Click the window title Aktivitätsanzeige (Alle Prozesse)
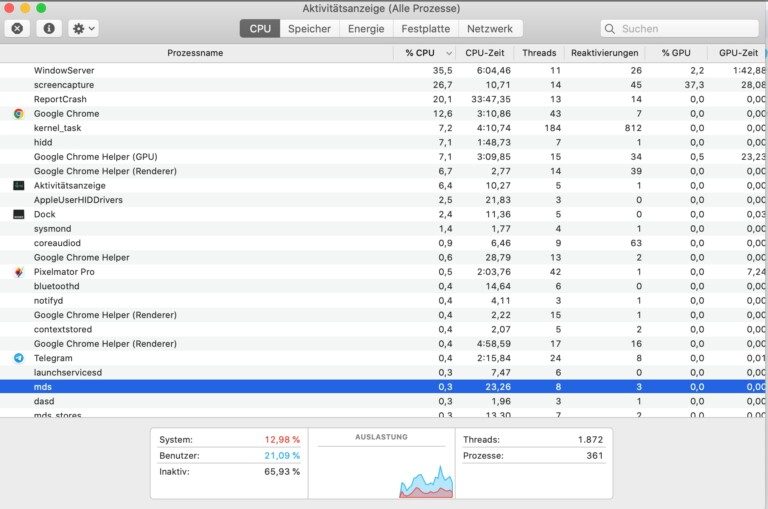Screen dimensions: 768x509 coord(381,8)
